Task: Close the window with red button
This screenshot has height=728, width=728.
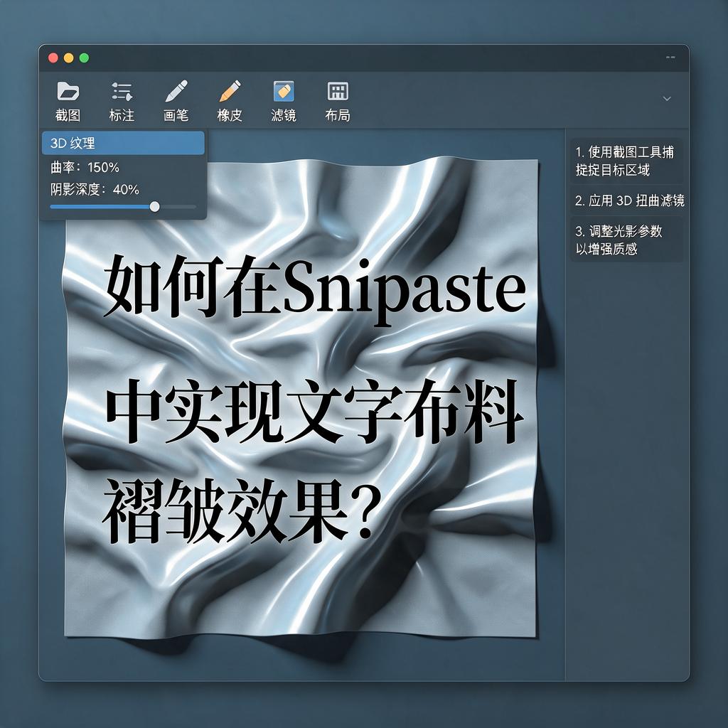Action: click(53, 58)
